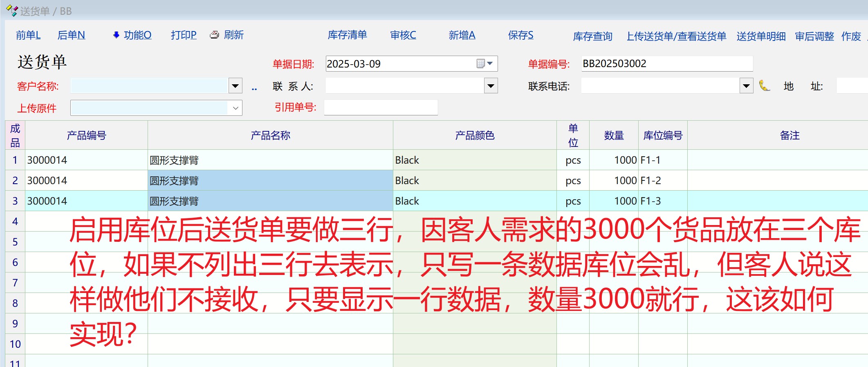Image resolution: width=868 pixels, height=367 pixels.
Task: Go to next record with 后单N
Action: pos(71,35)
